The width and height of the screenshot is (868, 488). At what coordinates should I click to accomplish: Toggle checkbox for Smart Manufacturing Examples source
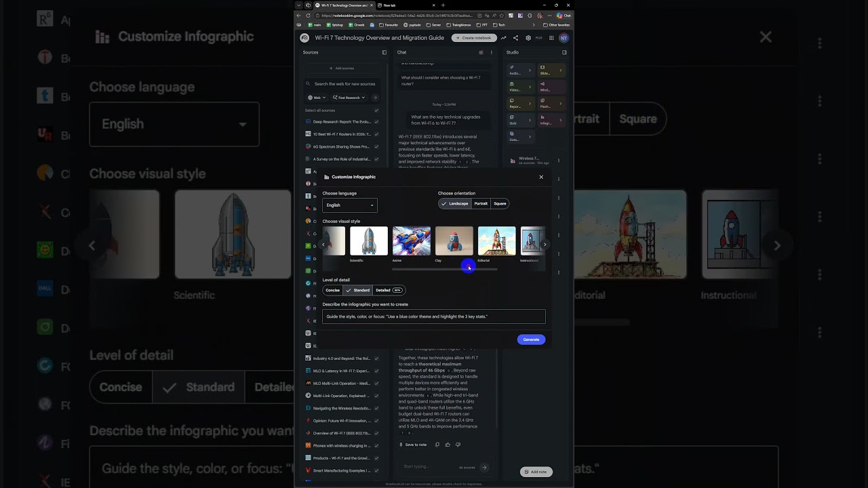[x=376, y=470]
